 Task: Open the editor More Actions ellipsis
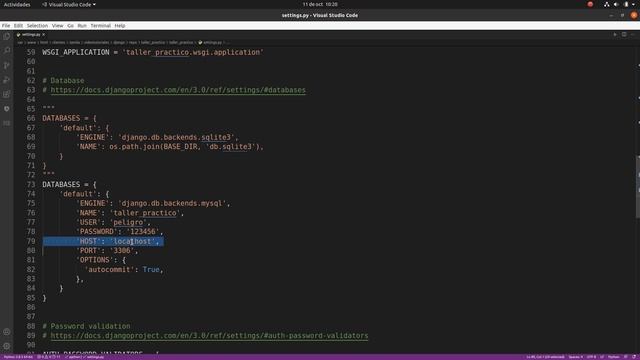(633, 35)
